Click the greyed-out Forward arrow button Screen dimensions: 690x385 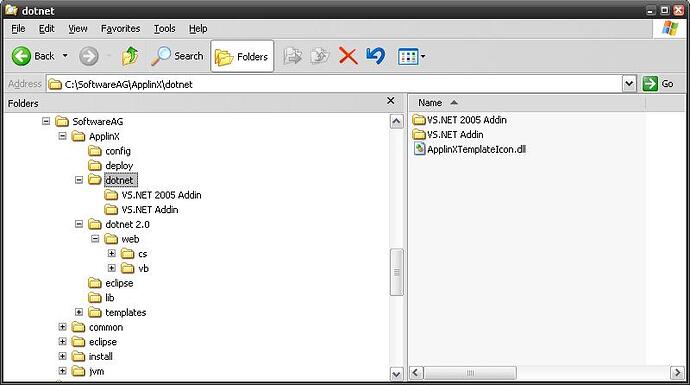[x=88, y=56]
